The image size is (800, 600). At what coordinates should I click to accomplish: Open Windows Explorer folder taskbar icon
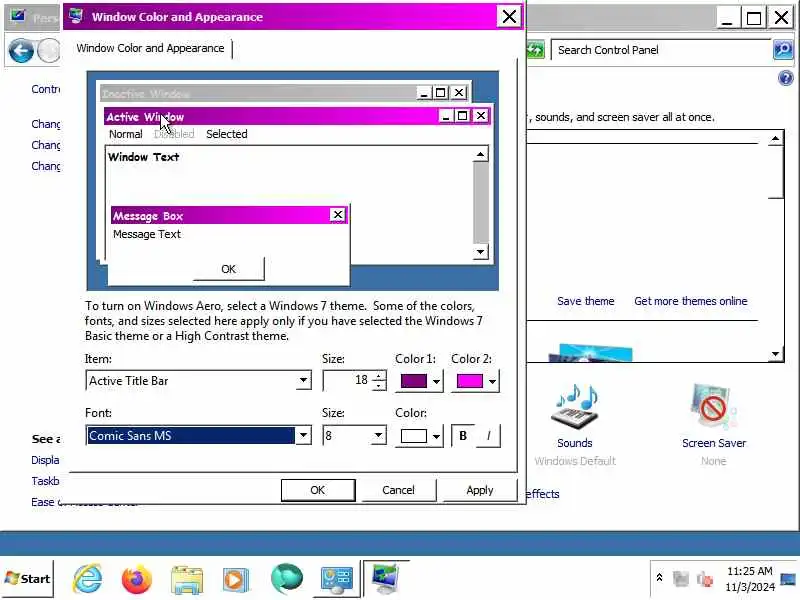click(x=187, y=580)
